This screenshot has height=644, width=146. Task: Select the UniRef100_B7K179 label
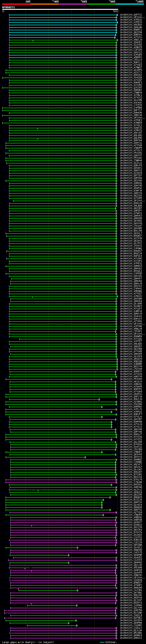pyautogui.click(x=131, y=480)
